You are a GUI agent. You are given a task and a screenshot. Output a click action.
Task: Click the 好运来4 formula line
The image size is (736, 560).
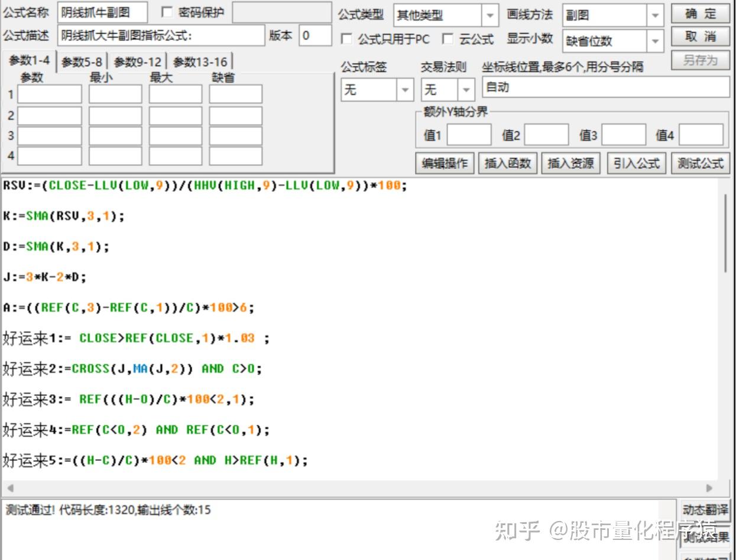(x=136, y=429)
